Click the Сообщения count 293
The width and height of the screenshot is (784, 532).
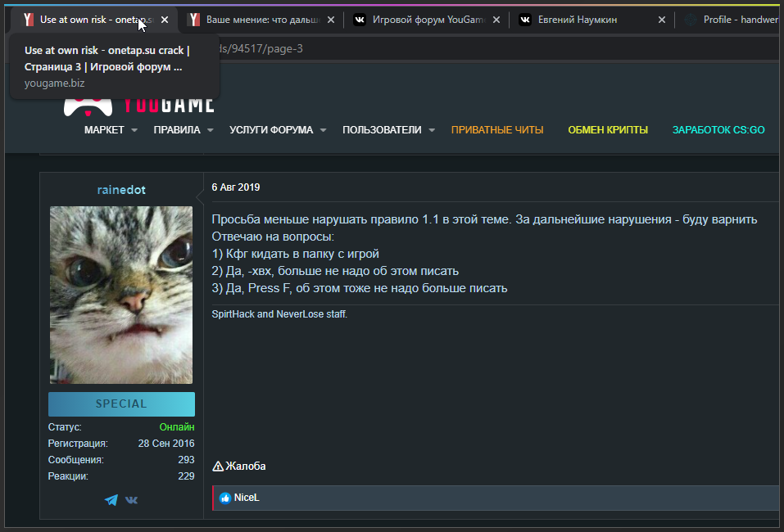[186, 460]
